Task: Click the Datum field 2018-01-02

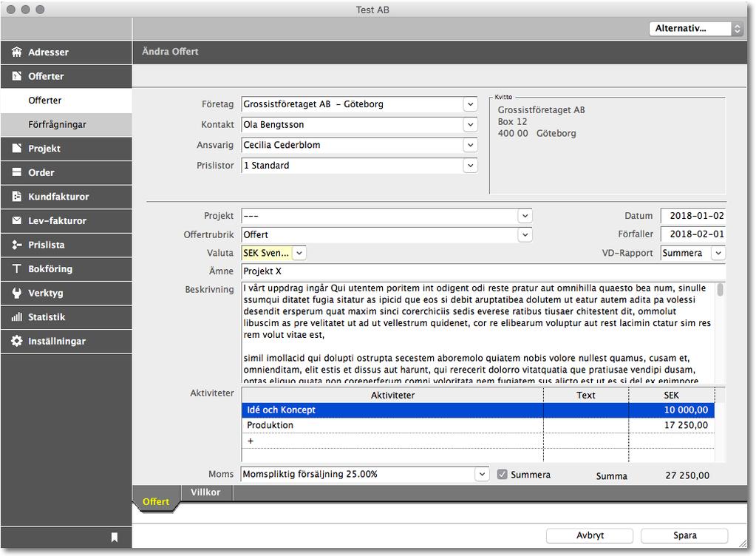Action: pos(693,216)
